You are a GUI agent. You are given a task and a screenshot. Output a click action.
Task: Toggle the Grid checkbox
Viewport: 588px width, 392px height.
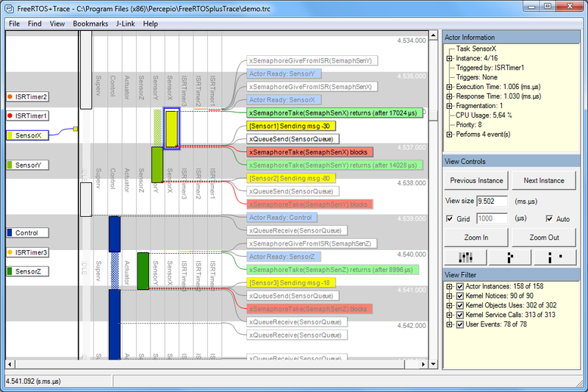click(x=450, y=219)
